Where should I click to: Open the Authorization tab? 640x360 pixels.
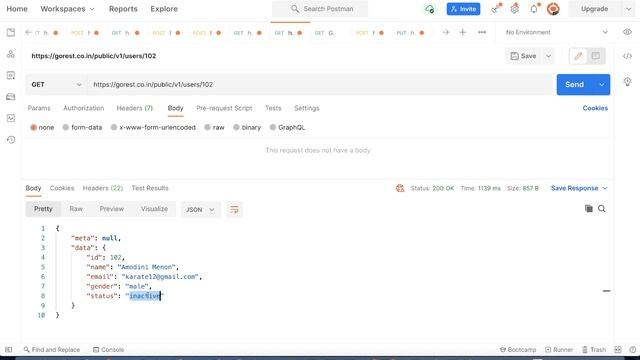[84, 108]
